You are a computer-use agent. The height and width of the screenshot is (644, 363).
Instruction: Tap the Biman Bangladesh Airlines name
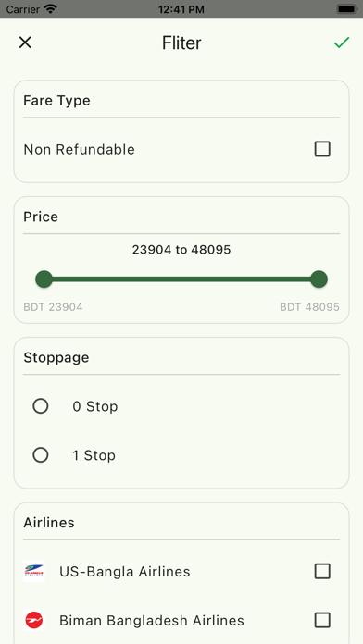152,620
